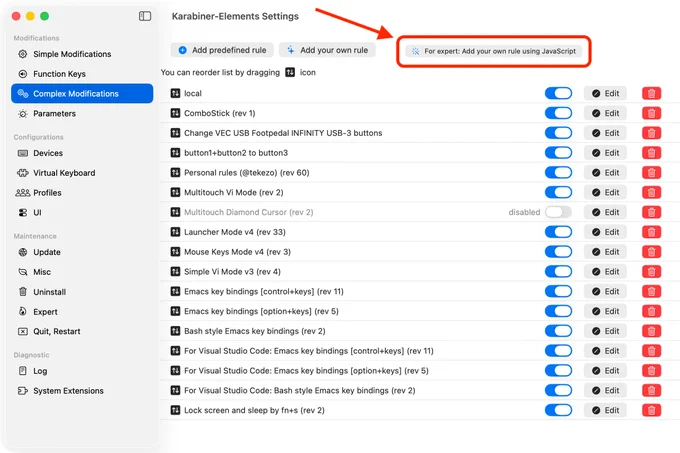Image resolution: width=680 pixels, height=453 pixels.
Task: Disable Personal rules (@tekezo) toggle
Action: (x=558, y=173)
